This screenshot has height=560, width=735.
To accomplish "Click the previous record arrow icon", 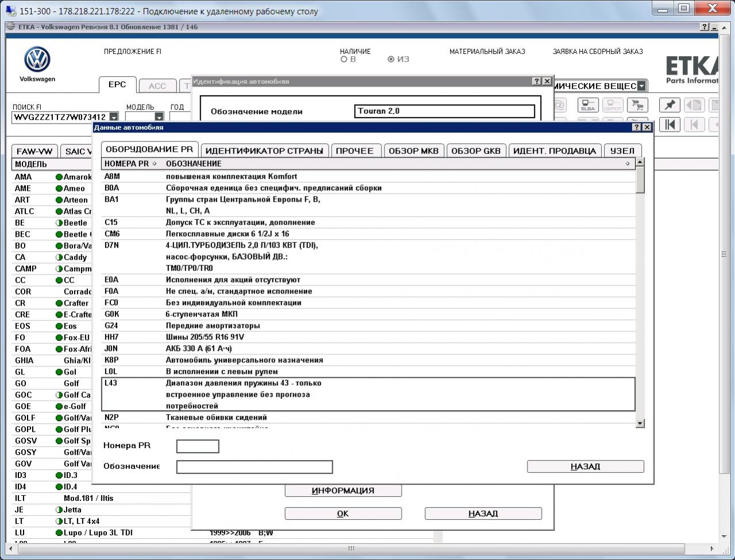I will point(694,125).
